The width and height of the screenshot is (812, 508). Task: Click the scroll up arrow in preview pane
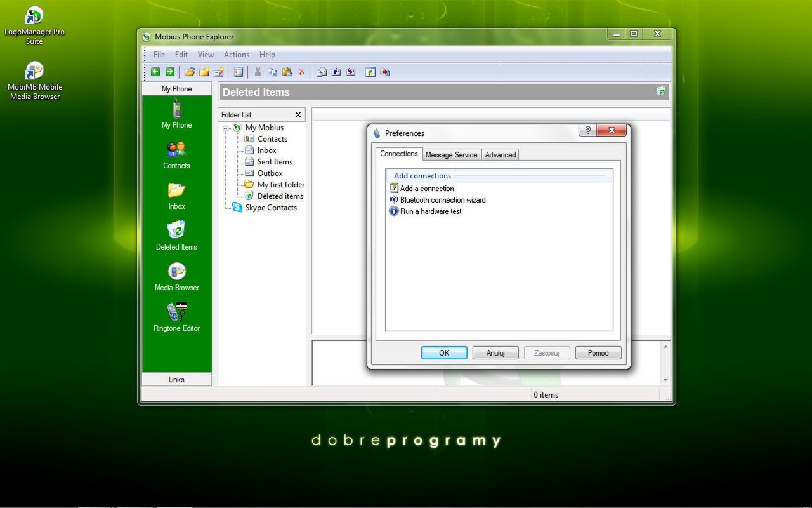pyautogui.click(x=665, y=347)
